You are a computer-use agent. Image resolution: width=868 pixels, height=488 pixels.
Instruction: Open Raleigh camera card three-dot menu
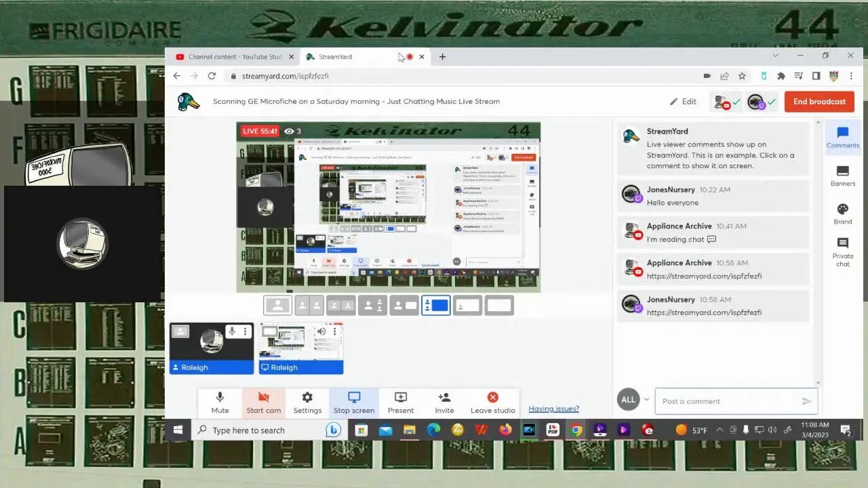tap(245, 331)
